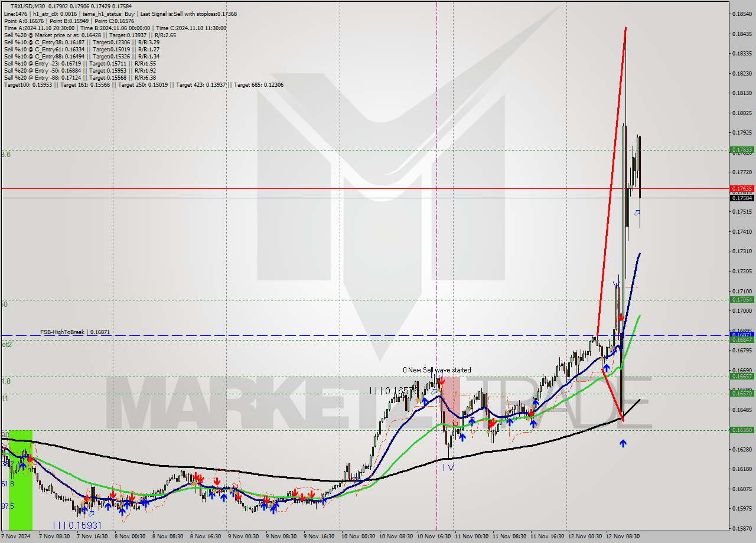Click the green 0.16570 price tag
The image size is (756, 543).
tap(742, 393)
